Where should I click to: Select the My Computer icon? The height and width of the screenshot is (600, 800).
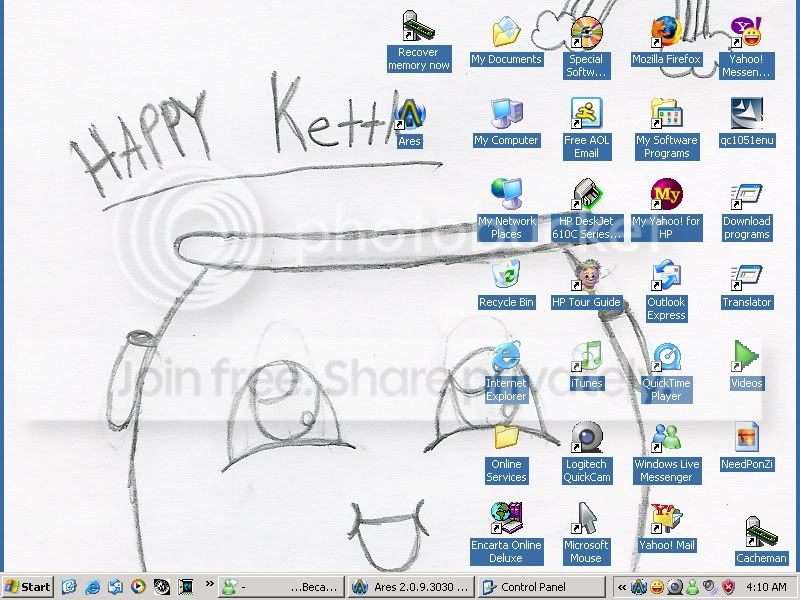pyautogui.click(x=506, y=114)
